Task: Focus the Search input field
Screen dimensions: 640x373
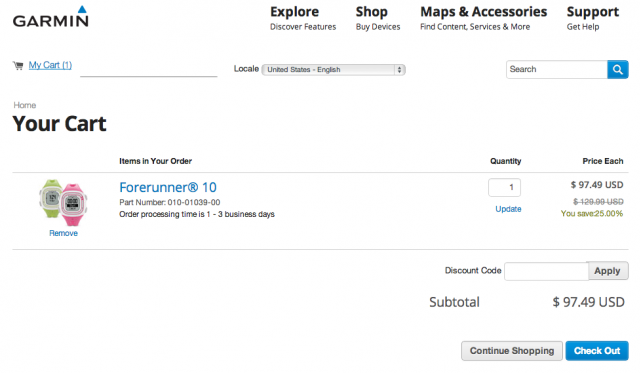Action: pos(557,69)
